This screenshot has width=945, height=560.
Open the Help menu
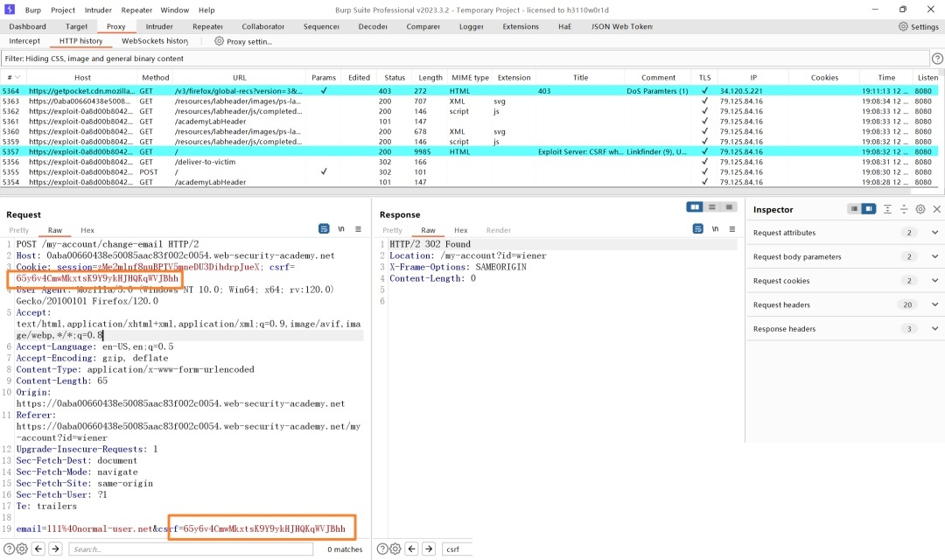click(206, 10)
